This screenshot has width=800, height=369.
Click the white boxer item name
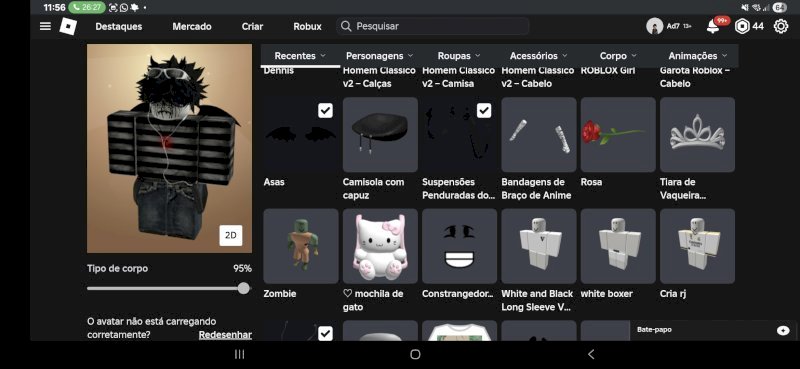(x=607, y=294)
